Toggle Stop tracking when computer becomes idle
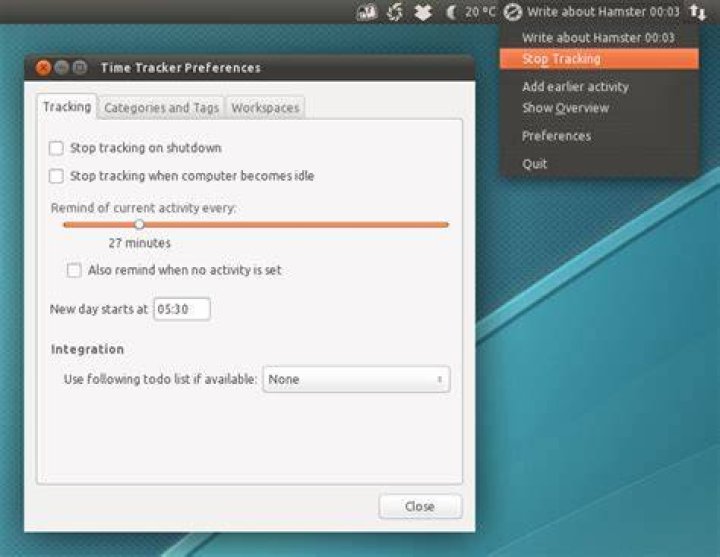720x557 pixels. click(x=56, y=176)
